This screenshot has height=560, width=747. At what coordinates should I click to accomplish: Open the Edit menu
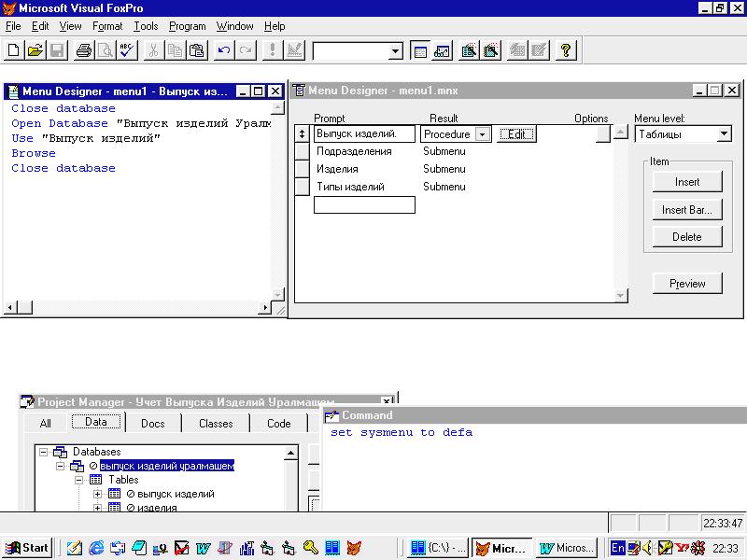[x=40, y=26]
